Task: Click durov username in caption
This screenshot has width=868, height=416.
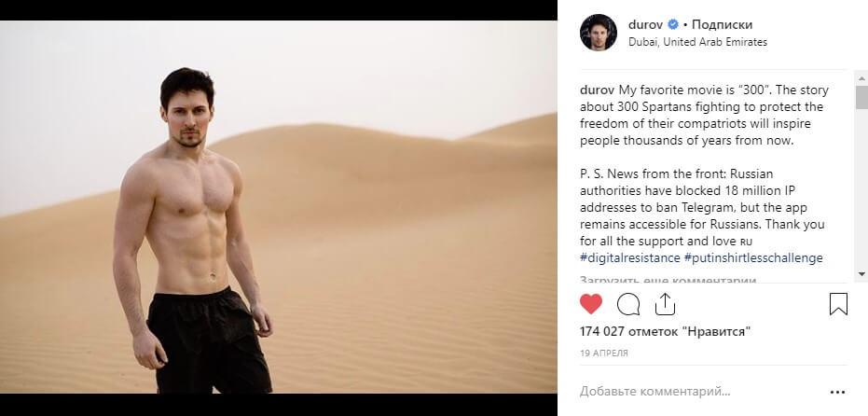Action: (598, 90)
